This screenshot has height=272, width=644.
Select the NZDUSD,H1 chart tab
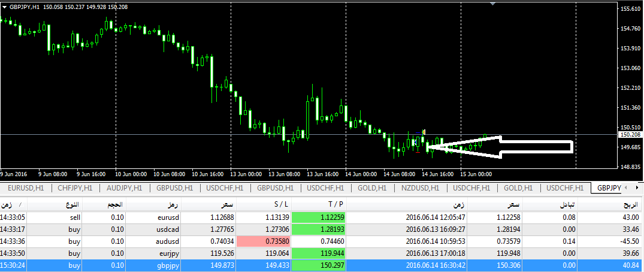click(419, 188)
